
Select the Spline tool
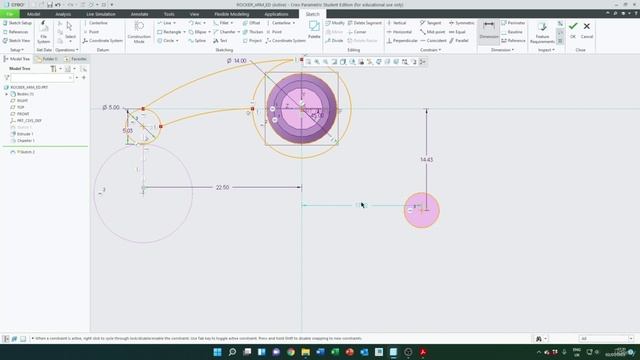197,41
